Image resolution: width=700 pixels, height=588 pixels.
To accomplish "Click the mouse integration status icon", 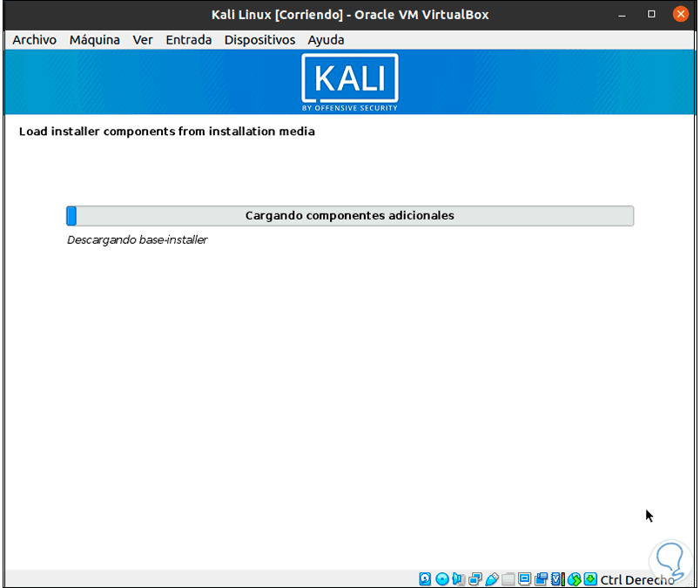I will [x=574, y=579].
